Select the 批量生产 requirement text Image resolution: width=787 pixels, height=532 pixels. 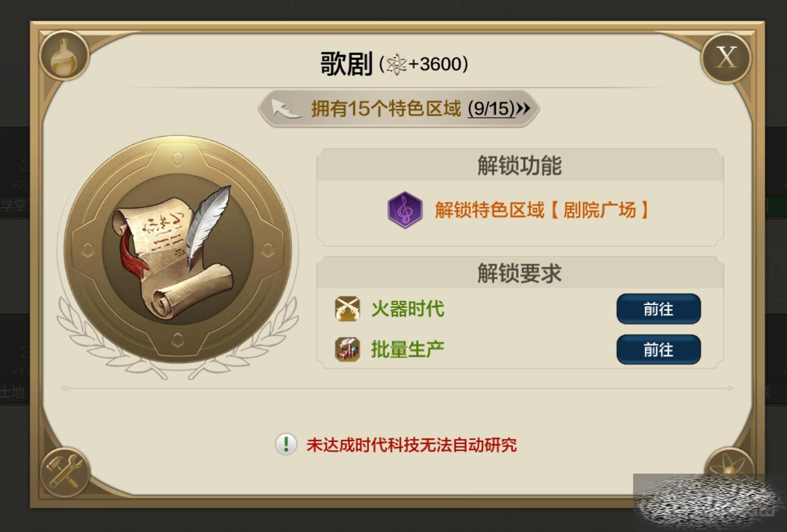coord(407,349)
